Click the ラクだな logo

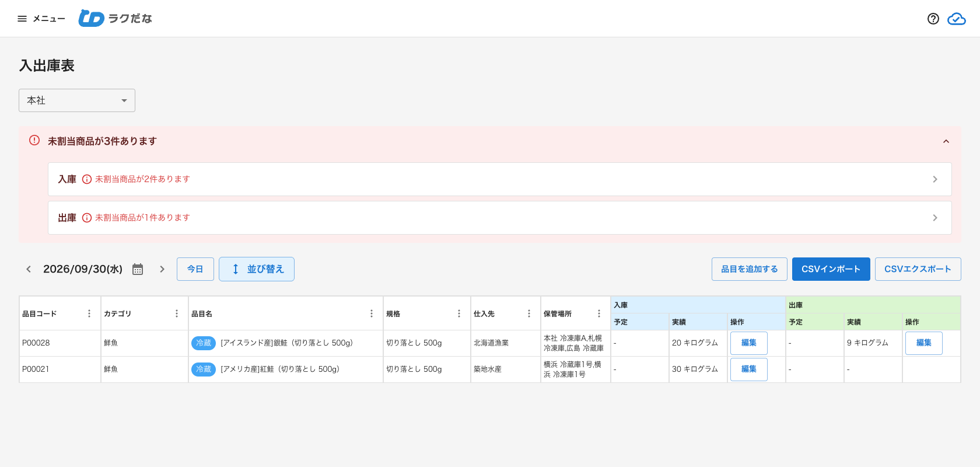coord(116,19)
